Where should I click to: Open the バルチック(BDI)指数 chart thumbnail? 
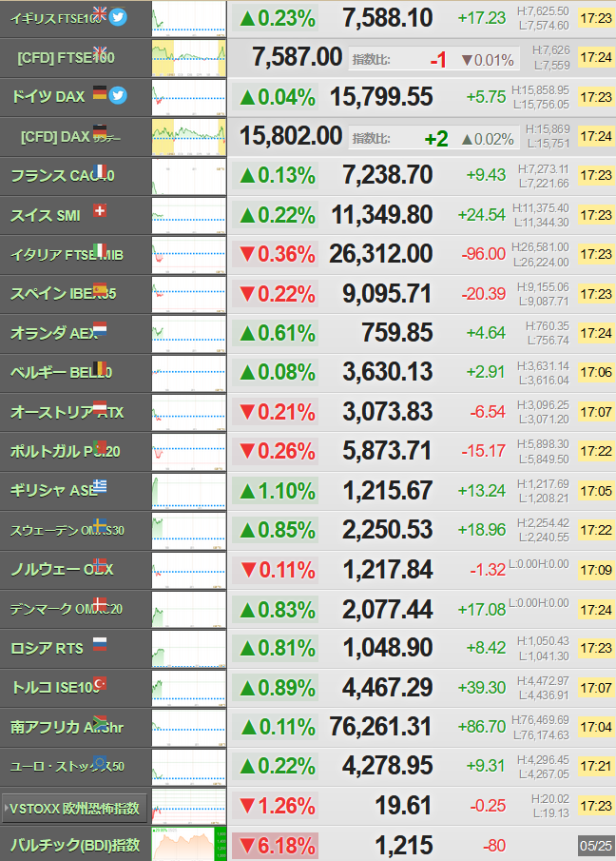(188, 845)
